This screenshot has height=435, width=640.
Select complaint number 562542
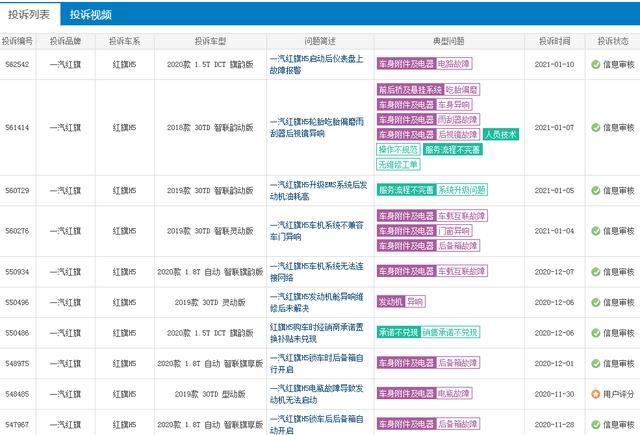pos(17,64)
